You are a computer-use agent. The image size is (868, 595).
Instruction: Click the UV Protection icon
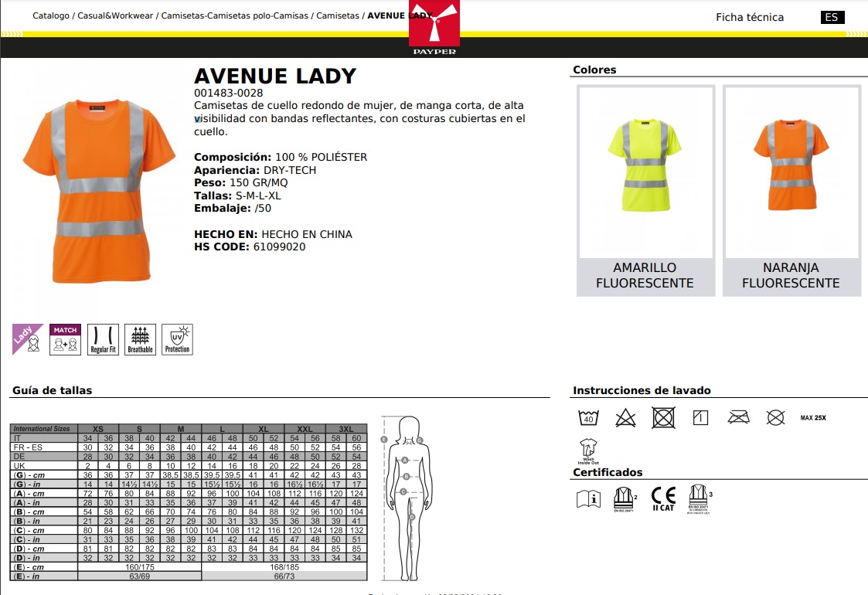[177, 339]
